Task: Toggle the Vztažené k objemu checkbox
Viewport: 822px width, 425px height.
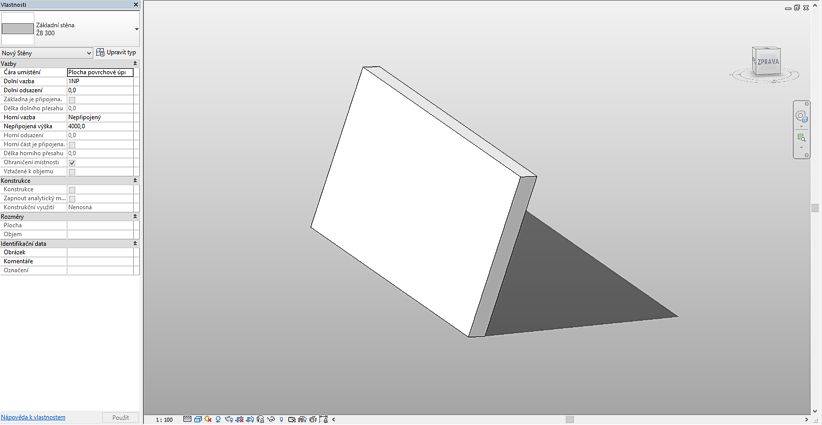Action: 72,172
